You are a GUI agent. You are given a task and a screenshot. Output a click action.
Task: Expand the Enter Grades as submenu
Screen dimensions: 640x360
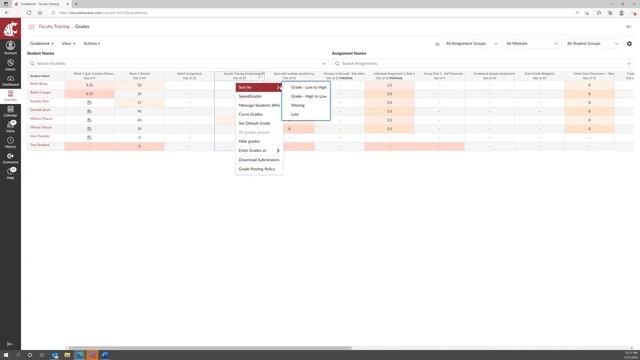tap(259, 151)
